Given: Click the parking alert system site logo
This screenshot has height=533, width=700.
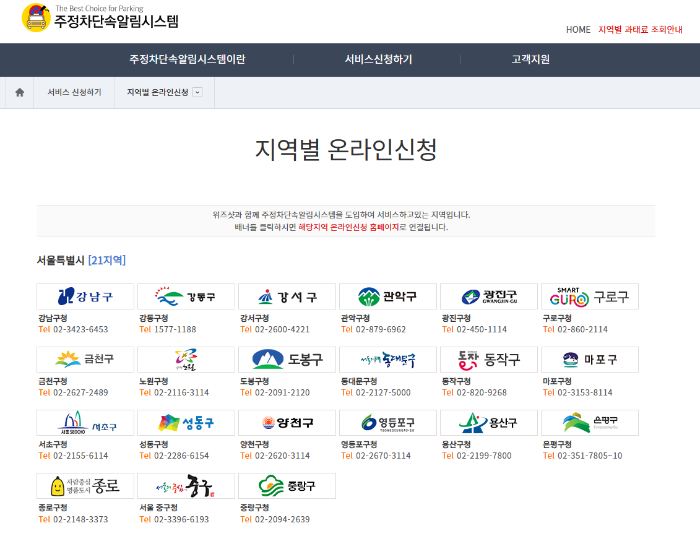Looking at the screenshot, I should click(100, 18).
